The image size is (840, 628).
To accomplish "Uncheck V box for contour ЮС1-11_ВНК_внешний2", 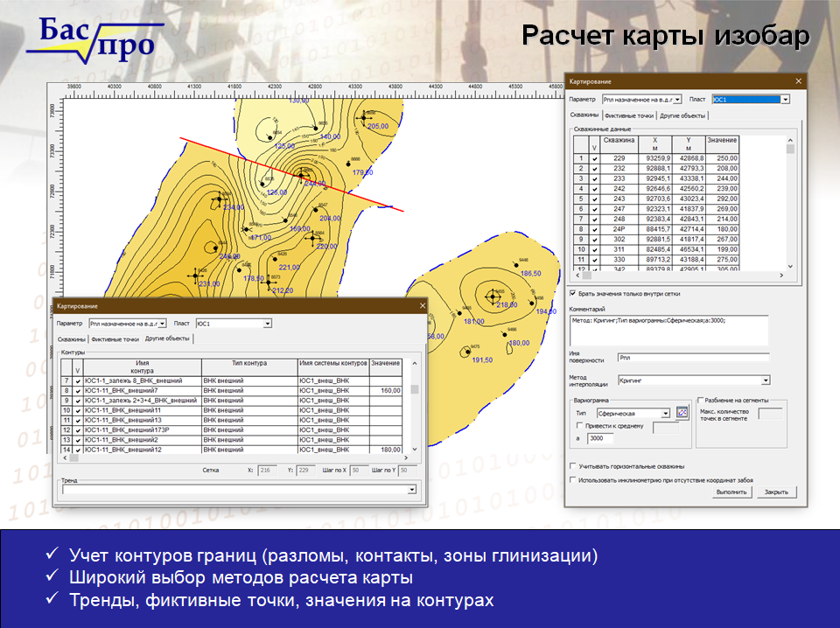I will coord(78,440).
